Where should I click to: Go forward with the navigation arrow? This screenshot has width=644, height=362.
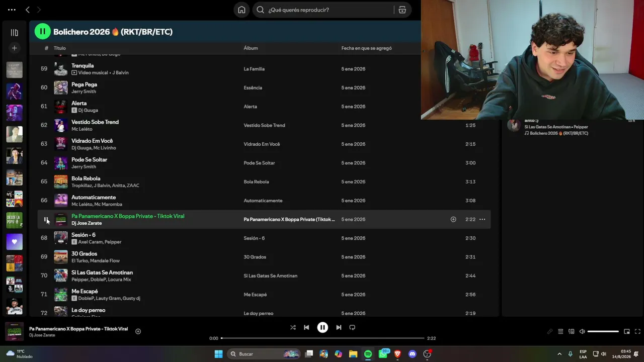click(39, 10)
